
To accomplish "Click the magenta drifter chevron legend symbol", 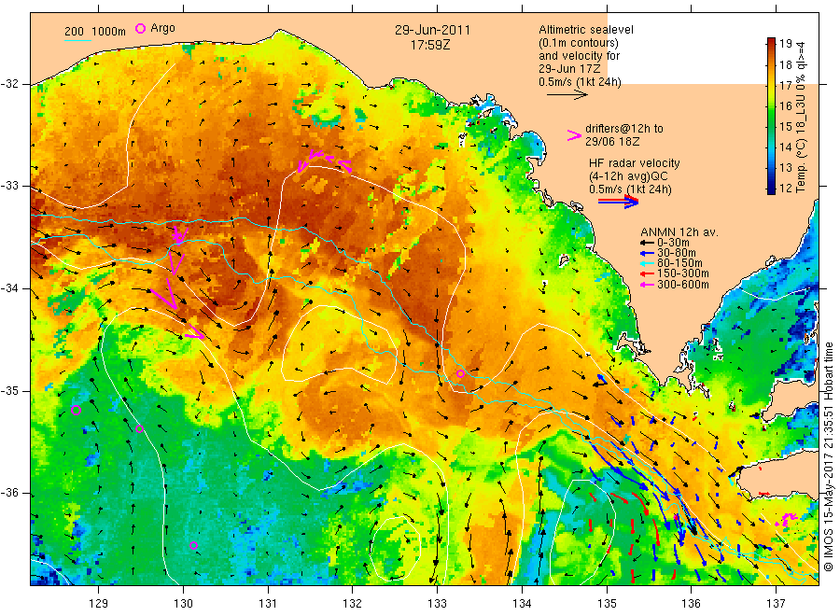I will (x=574, y=135).
